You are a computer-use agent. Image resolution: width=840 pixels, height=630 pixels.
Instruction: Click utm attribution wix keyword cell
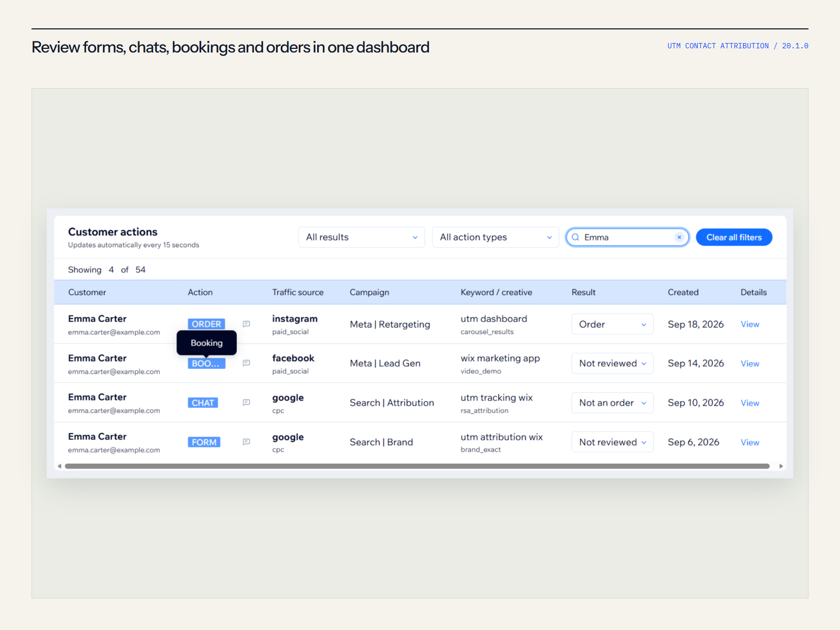pos(501,437)
